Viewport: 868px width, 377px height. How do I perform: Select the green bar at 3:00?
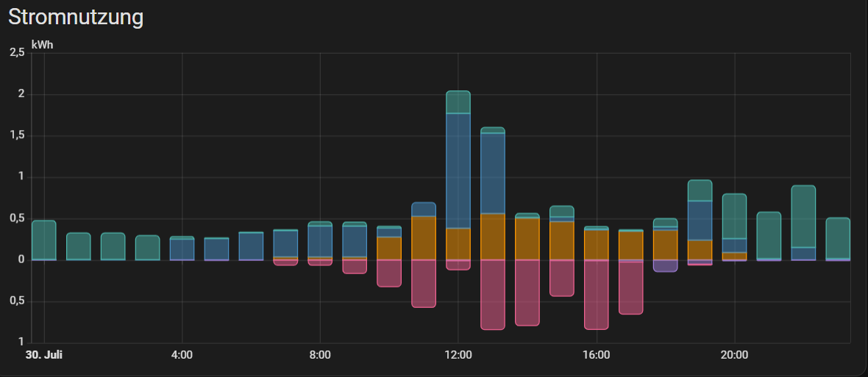click(x=147, y=248)
